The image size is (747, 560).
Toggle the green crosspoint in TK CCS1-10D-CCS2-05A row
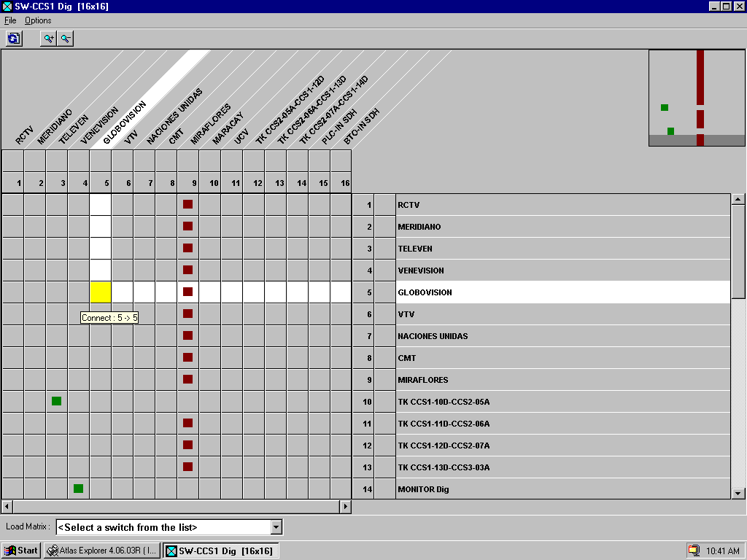tap(56, 401)
